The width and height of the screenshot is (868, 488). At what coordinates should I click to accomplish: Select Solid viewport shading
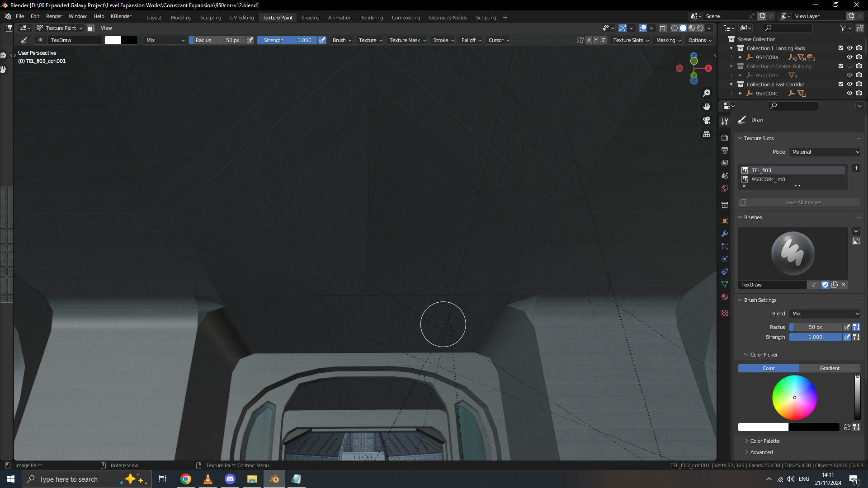[683, 28]
